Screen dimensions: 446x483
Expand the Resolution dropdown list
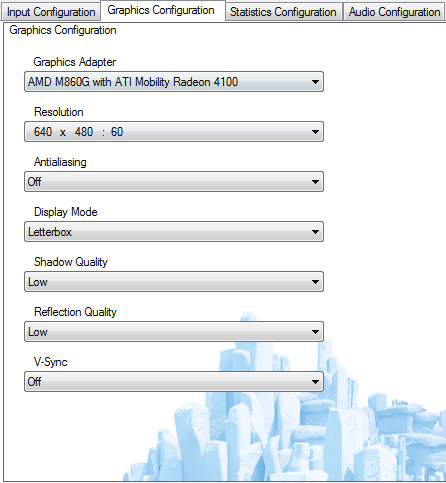tap(174, 132)
